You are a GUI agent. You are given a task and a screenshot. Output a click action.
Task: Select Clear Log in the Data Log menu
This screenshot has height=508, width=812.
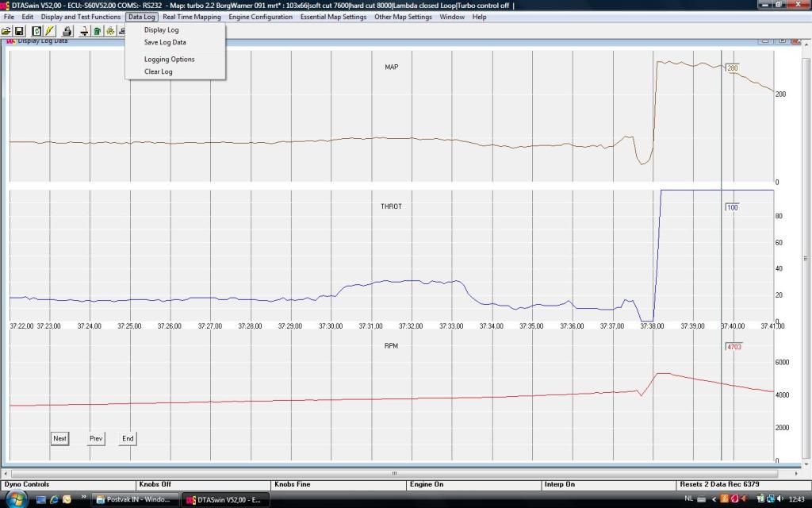[158, 71]
